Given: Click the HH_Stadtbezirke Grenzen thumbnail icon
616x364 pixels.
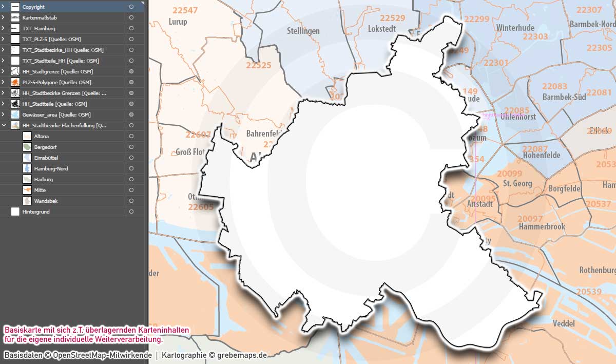Looking at the screenshot, I should pos(15,93).
